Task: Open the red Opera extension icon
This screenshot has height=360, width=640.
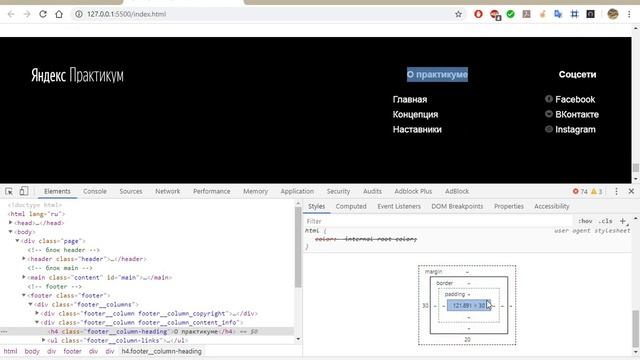Action: [x=478, y=14]
